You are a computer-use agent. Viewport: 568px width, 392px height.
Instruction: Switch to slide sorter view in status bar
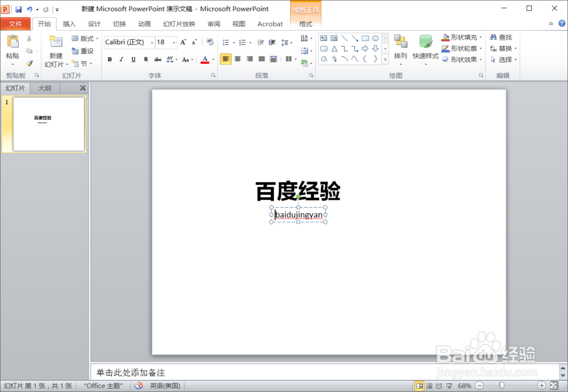click(429, 386)
